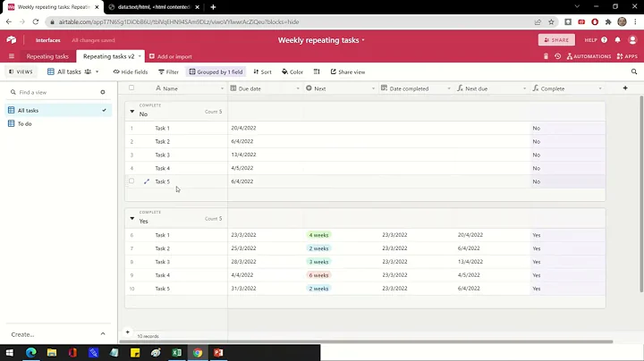
Task: Open Date completed field dropdown arrow
Action: [449, 88]
